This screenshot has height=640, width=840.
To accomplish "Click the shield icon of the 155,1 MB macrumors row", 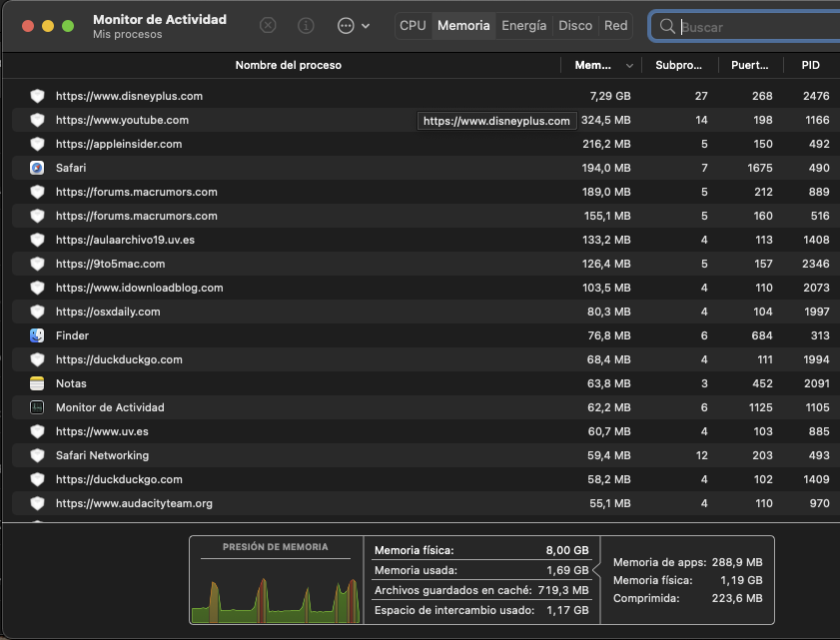I will tap(37, 216).
